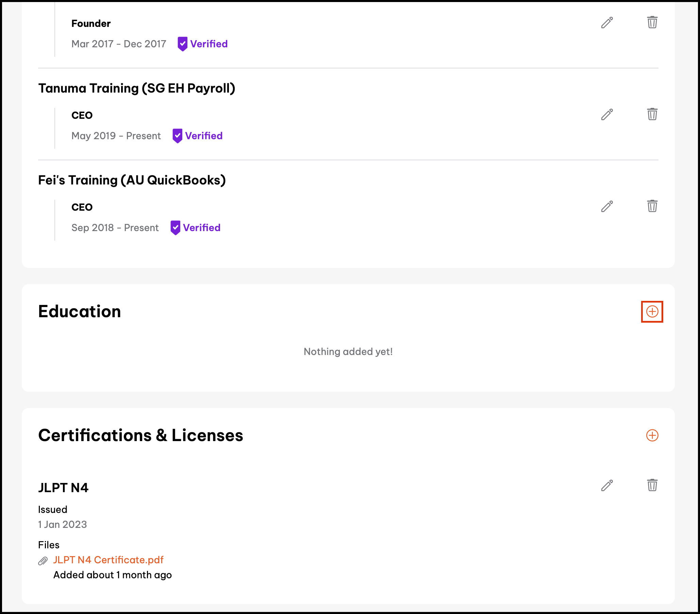This screenshot has height=614, width=700.
Task: Edit Tanuma Training CEO entry
Action: coord(607,114)
